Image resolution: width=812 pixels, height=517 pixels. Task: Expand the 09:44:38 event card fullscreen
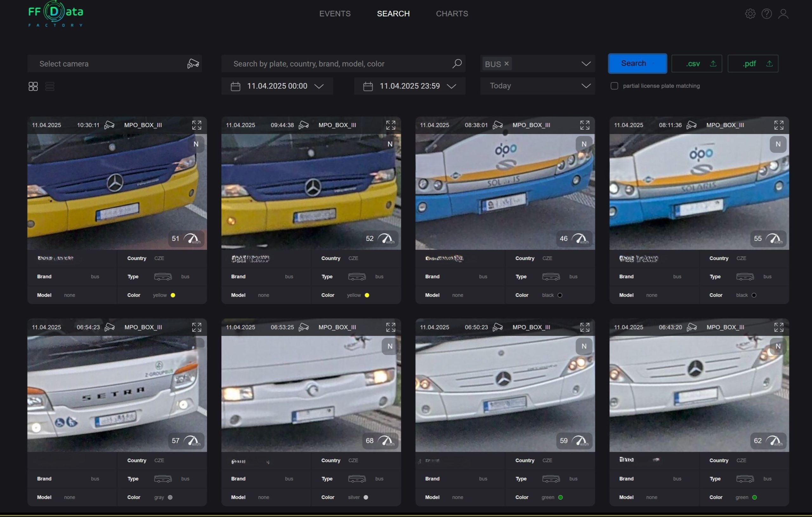(x=390, y=125)
